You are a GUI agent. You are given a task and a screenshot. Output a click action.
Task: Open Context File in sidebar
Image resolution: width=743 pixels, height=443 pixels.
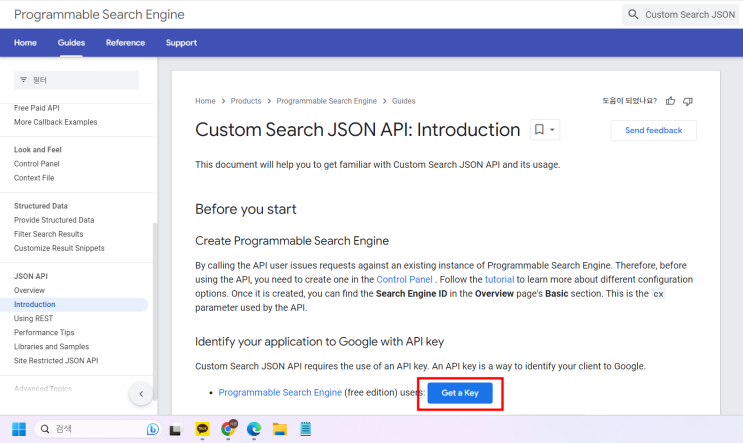(34, 178)
